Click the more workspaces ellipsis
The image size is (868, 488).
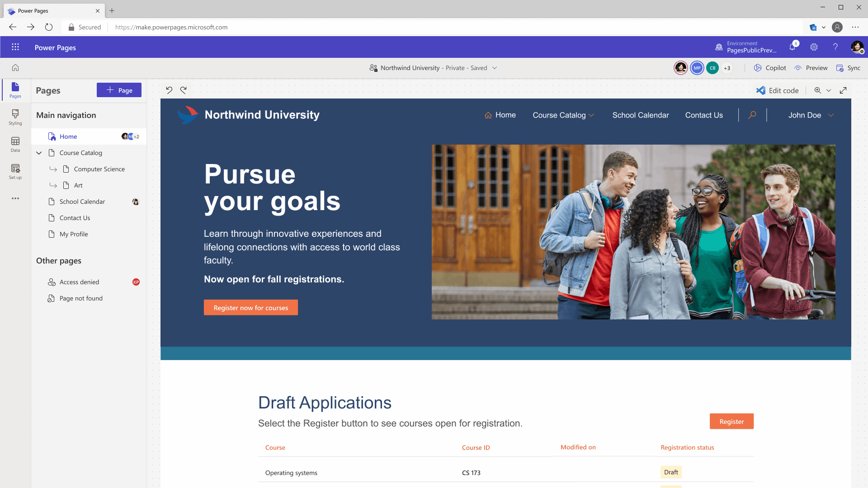tap(15, 198)
